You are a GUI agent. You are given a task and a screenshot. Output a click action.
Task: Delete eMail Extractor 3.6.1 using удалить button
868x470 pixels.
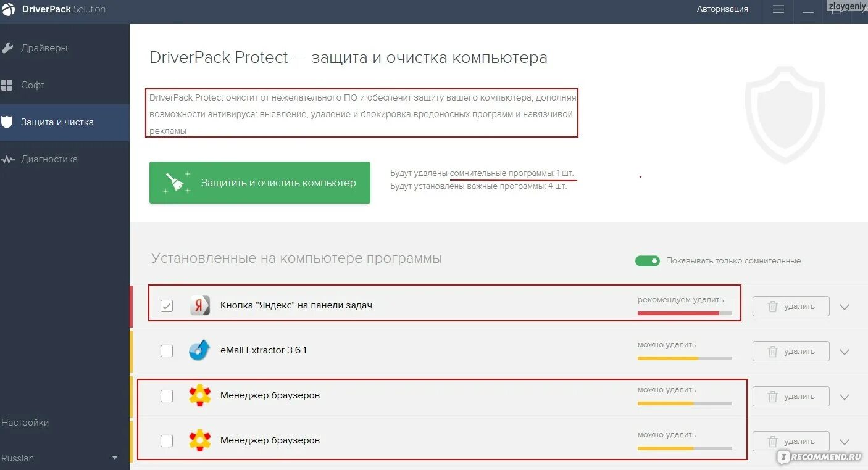pyautogui.click(x=791, y=351)
